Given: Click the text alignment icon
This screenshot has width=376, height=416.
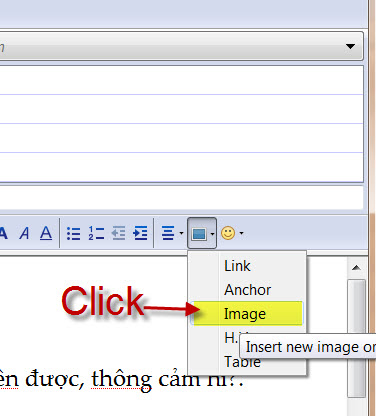Looking at the screenshot, I should pyautogui.click(x=168, y=233).
